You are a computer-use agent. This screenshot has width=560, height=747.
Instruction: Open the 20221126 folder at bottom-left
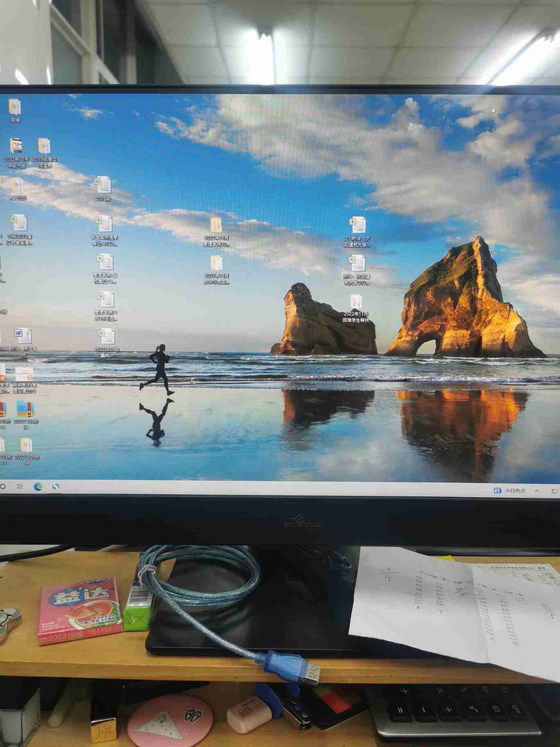coord(26,446)
